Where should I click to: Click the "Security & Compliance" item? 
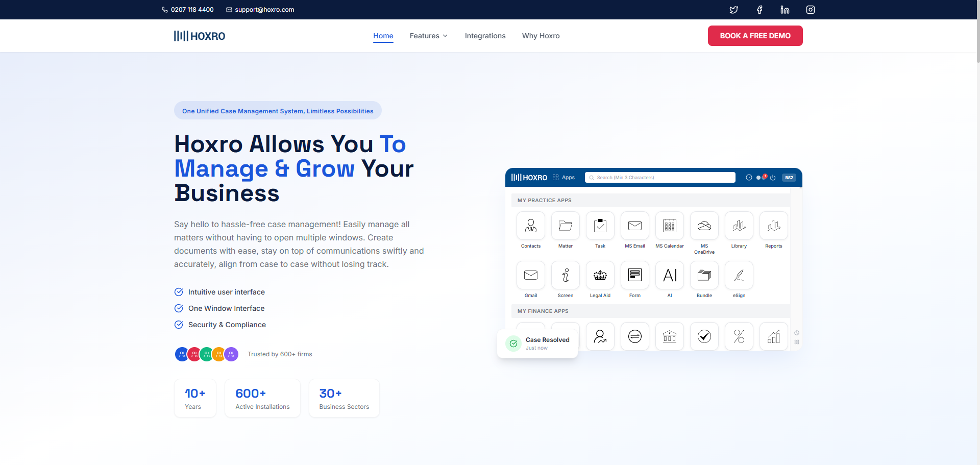point(220,325)
